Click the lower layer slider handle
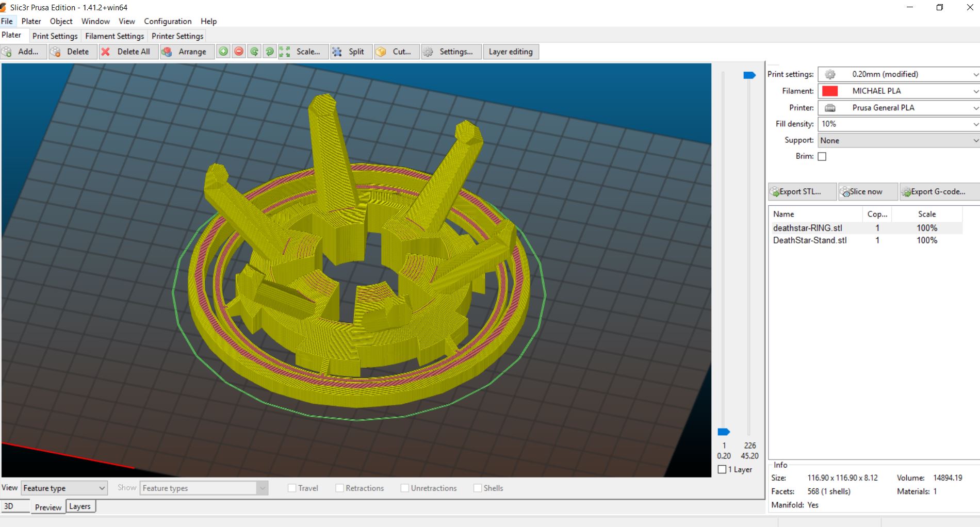This screenshot has width=980, height=527. click(x=724, y=432)
